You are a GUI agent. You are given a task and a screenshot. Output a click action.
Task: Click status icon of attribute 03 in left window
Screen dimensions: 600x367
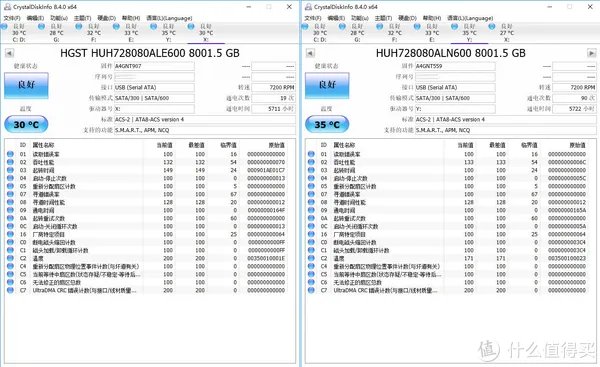tap(10, 170)
